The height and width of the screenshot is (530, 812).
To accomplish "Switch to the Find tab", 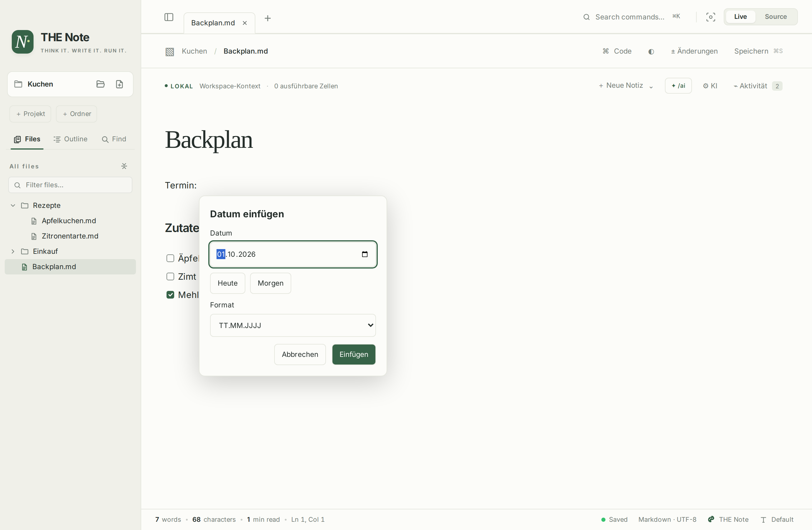I will click(x=114, y=139).
